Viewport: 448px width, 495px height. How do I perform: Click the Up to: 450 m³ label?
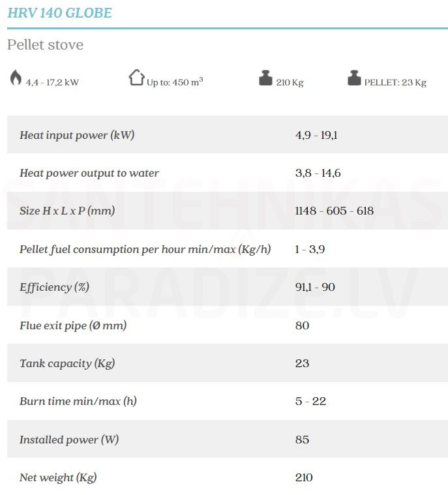tap(175, 82)
